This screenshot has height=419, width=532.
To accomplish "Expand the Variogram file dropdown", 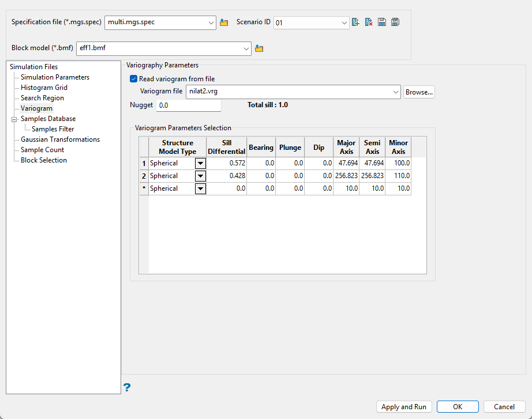I will [x=395, y=92].
